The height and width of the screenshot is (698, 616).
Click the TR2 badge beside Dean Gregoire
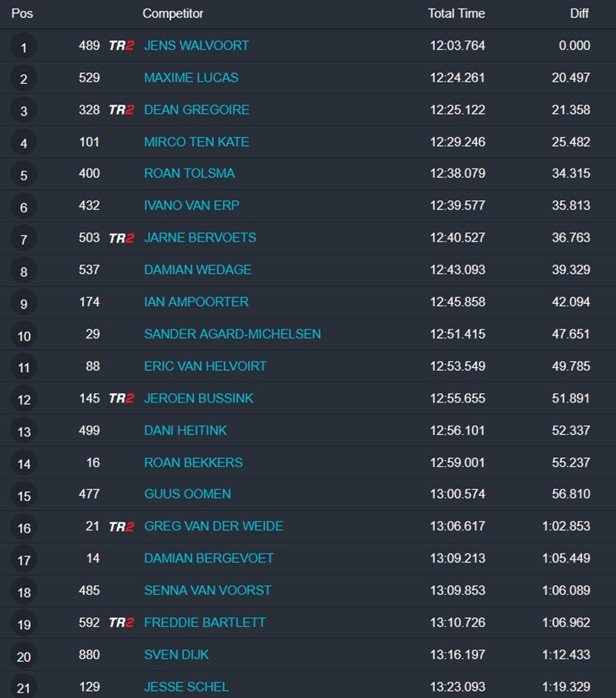(x=121, y=110)
